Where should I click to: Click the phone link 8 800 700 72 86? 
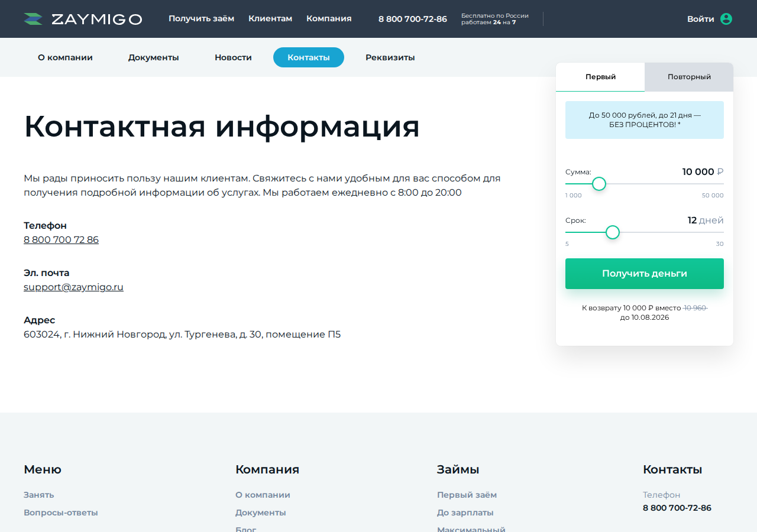click(61, 240)
